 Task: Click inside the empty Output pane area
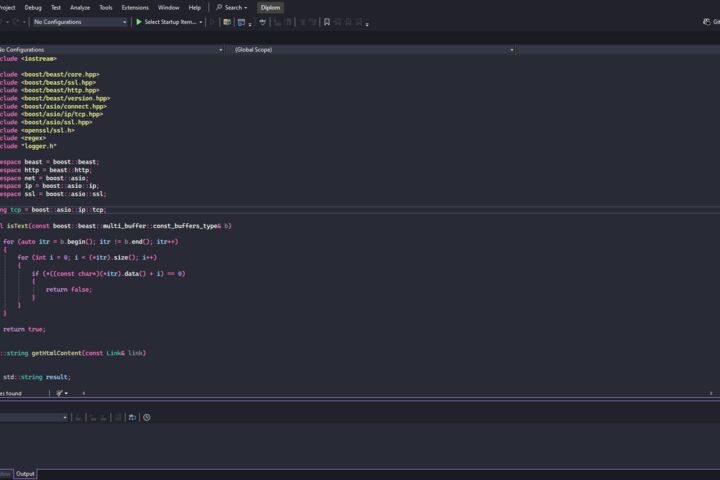click(360, 445)
